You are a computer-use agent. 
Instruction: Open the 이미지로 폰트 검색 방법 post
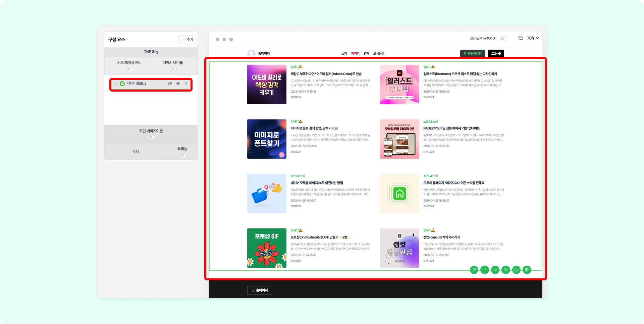(314, 128)
